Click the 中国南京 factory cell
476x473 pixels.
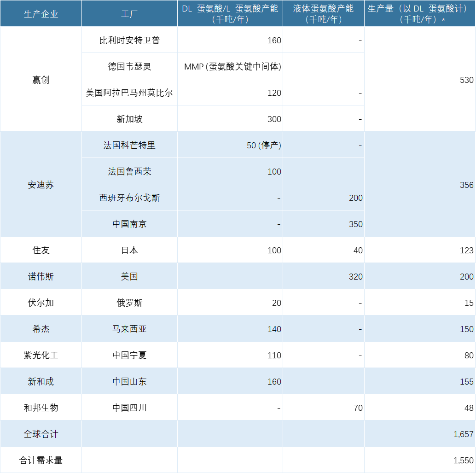[x=129, y=224]
